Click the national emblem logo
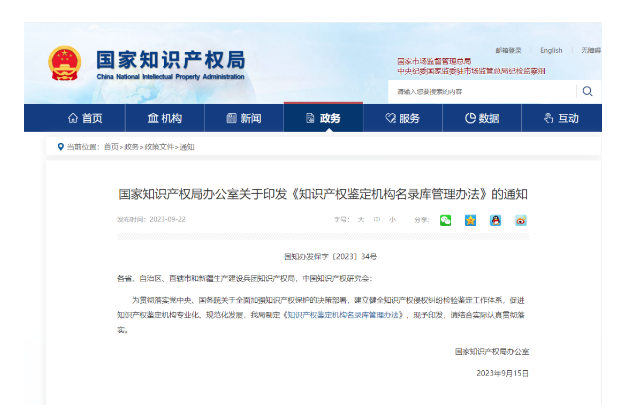 click(x=64, y=63)
